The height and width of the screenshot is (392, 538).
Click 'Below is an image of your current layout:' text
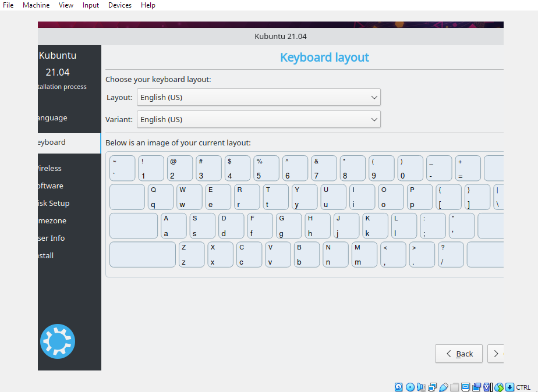pos(178,143)
